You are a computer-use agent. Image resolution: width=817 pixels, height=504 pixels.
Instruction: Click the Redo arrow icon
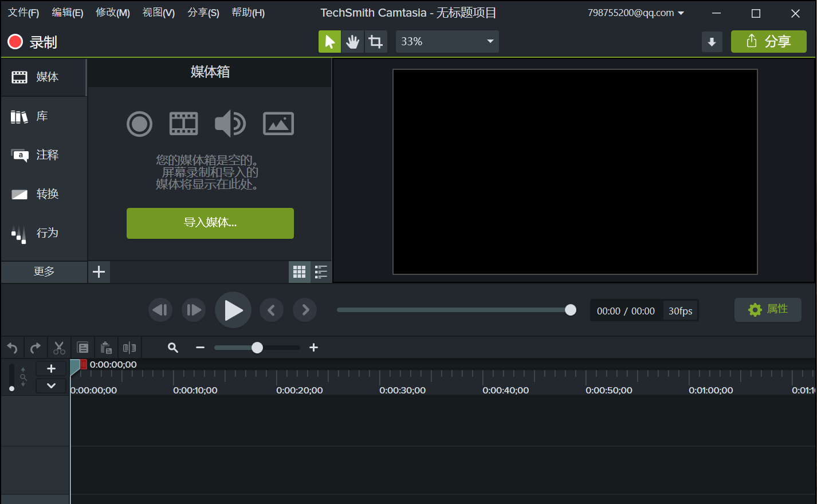(36, 348)
